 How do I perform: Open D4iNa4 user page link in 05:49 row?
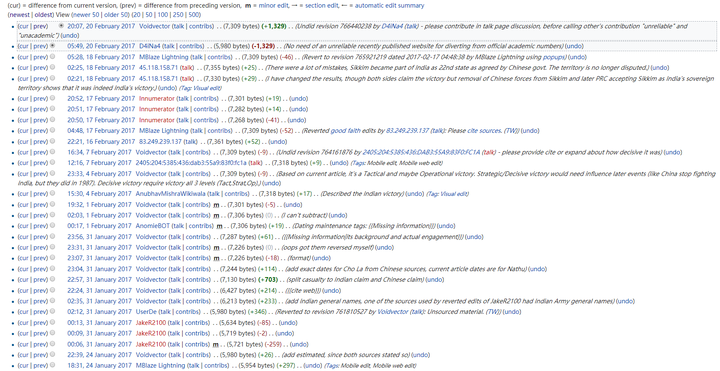click(149, 46)
